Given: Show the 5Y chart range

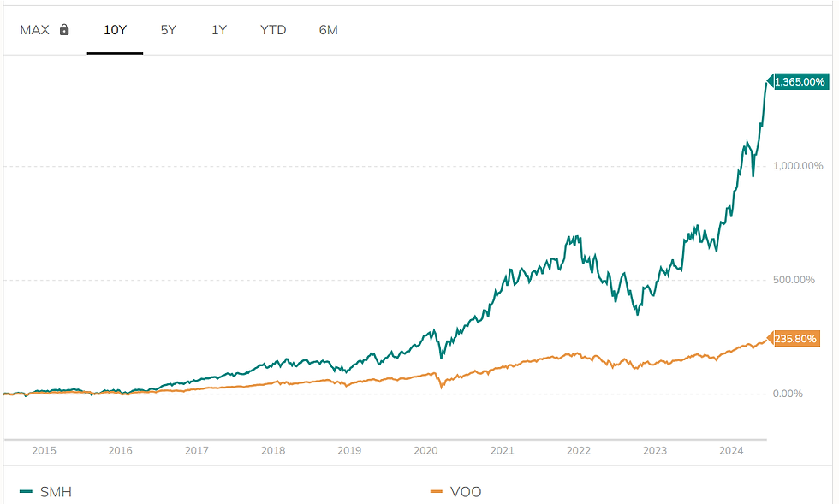Looking at the screenshot, I should click(168, 30).
